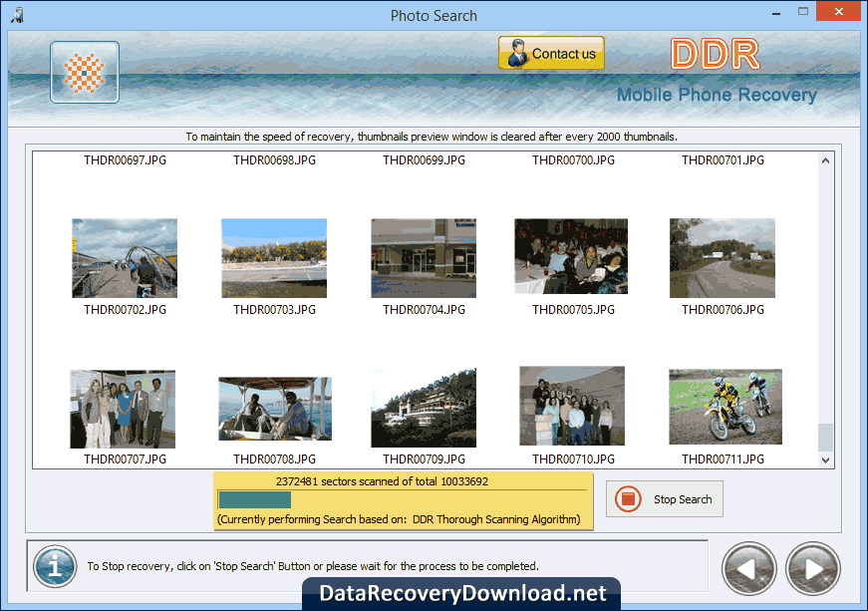The height and width of the screenshot is (611, 868).
Task: Minimize the Photo Search window
Action: coord(776,12)
